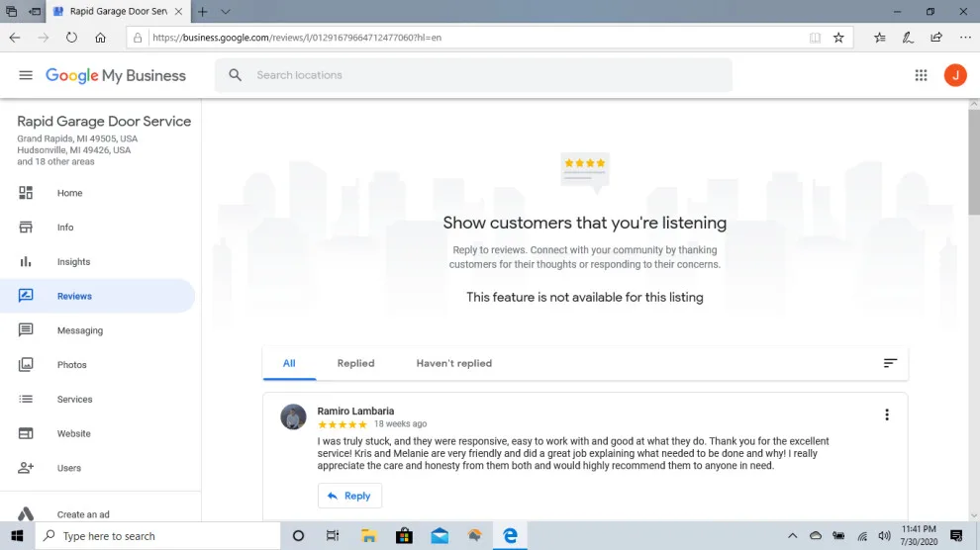Reply to Ramiro Lambaria's review
This screenshot has width=980, height=550.
pos(349,496)
